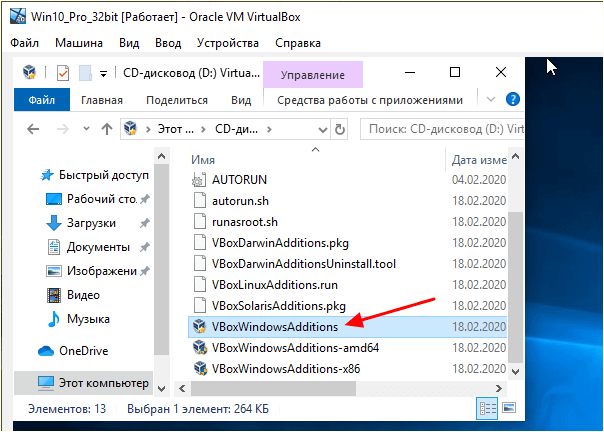Viewport: 604px width, 432px height.
Task: Select the autorun.sh file
Action: click(x=240, y=201)
